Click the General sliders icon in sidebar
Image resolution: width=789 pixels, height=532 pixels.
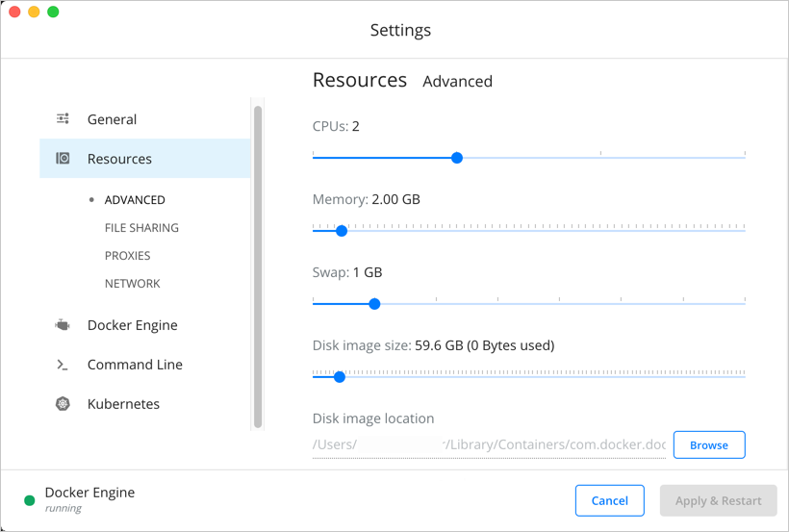pyautogui.click(x=63, y=119)
